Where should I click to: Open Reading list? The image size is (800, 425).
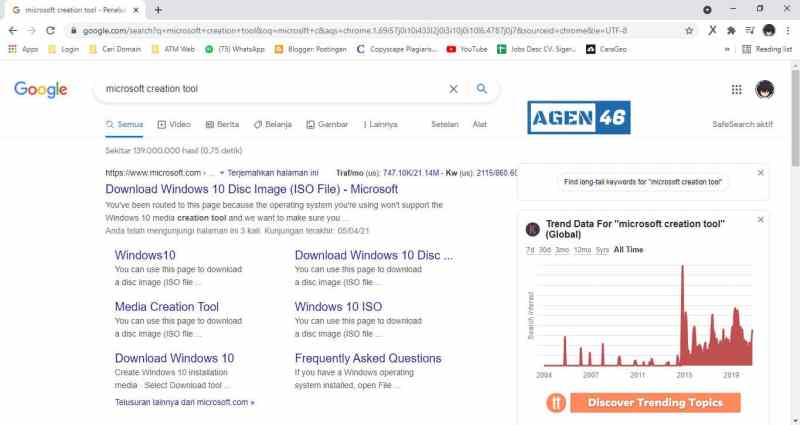767,49
